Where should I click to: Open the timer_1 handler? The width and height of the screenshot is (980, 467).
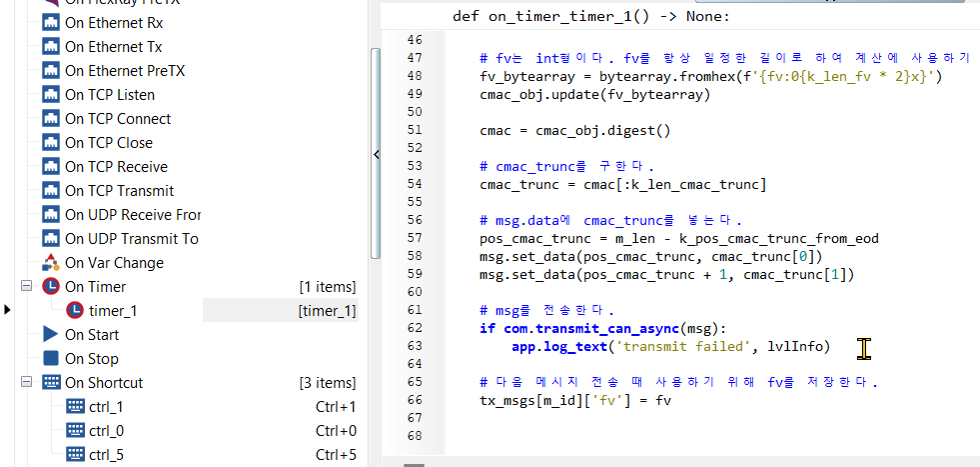tap(113, 310)
